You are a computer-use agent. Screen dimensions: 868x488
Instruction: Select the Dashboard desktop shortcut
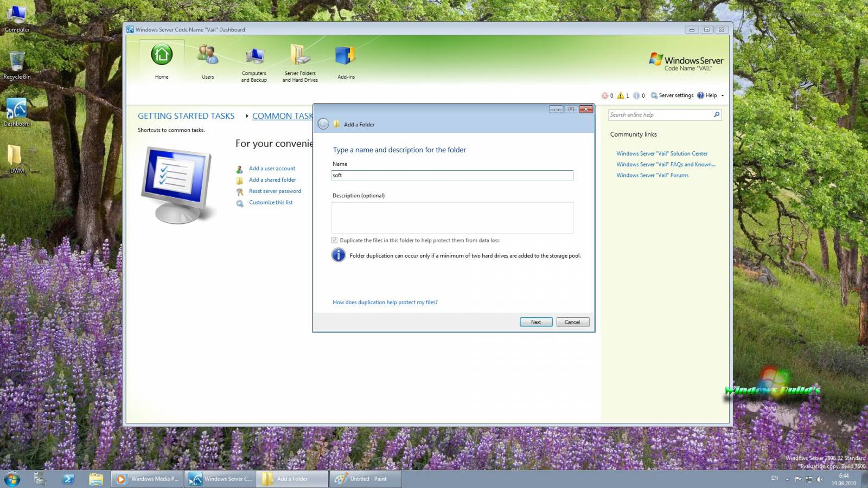(17, 112)
